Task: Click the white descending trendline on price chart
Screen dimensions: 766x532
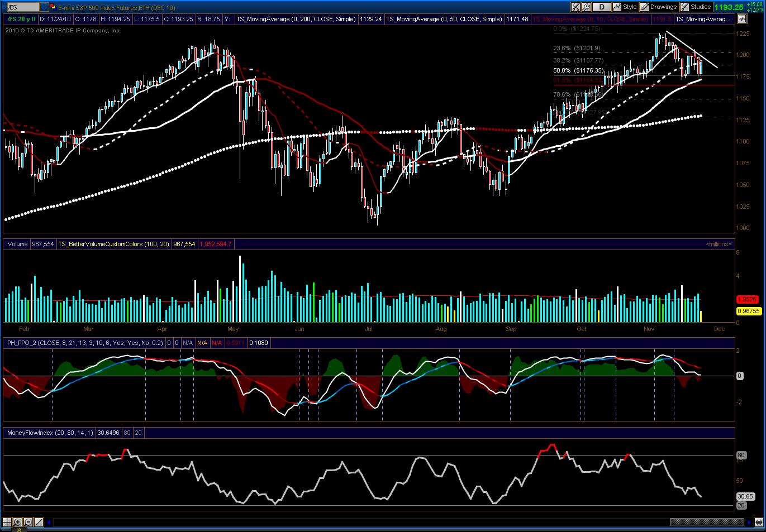Action: [692, 51]
